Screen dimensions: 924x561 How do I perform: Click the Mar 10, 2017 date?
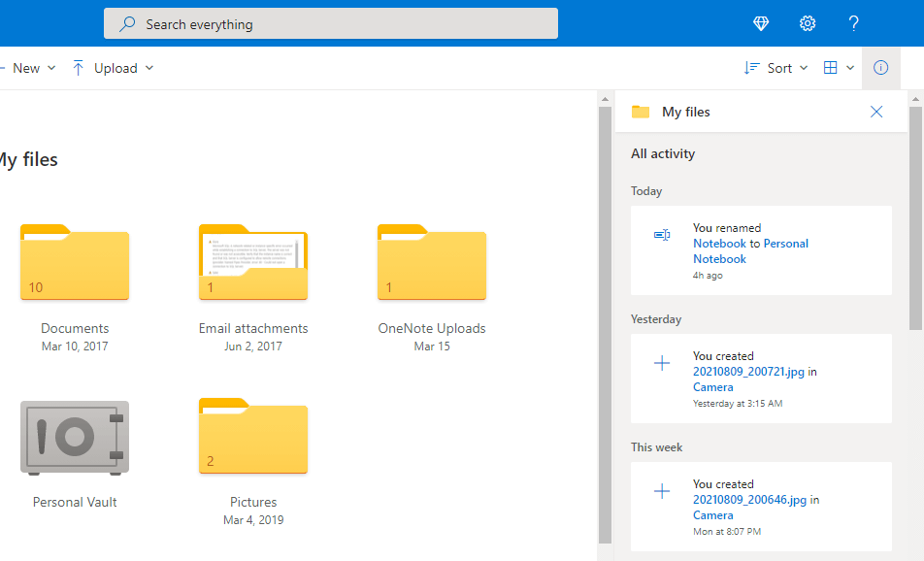click(75, 346)
